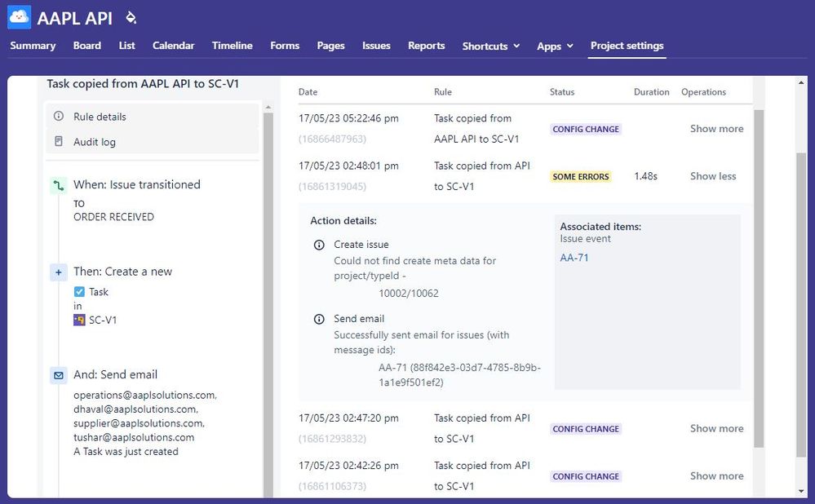Click the rule title Task copied from AAPL API
This screenshot has height=504, width=815.
pyautogui.click(x=143, y=84)
